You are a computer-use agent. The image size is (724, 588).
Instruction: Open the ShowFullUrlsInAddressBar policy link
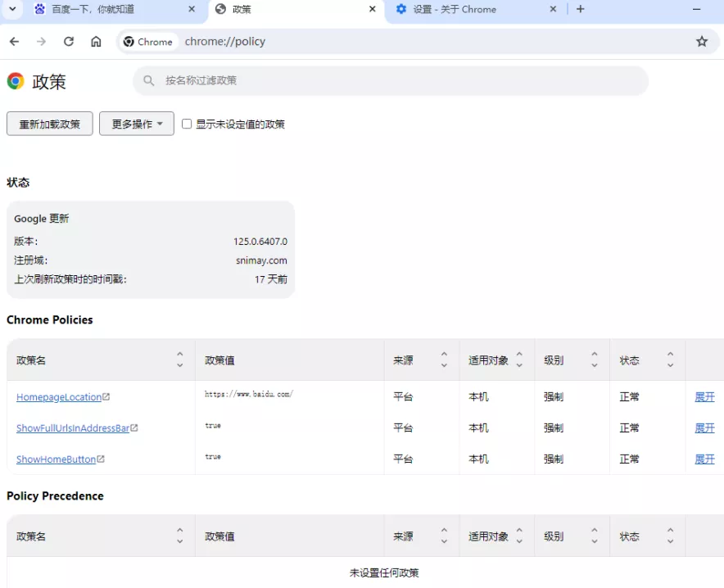73,428
